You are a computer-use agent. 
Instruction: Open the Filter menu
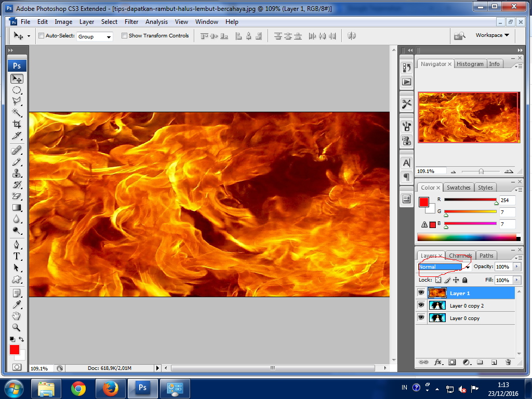pyautogui.click(x=131, y=22)
